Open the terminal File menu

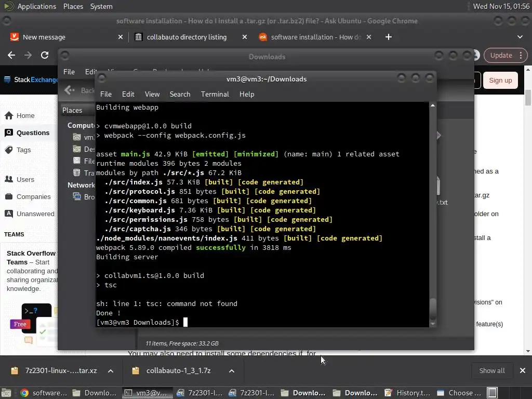point(106,95)
